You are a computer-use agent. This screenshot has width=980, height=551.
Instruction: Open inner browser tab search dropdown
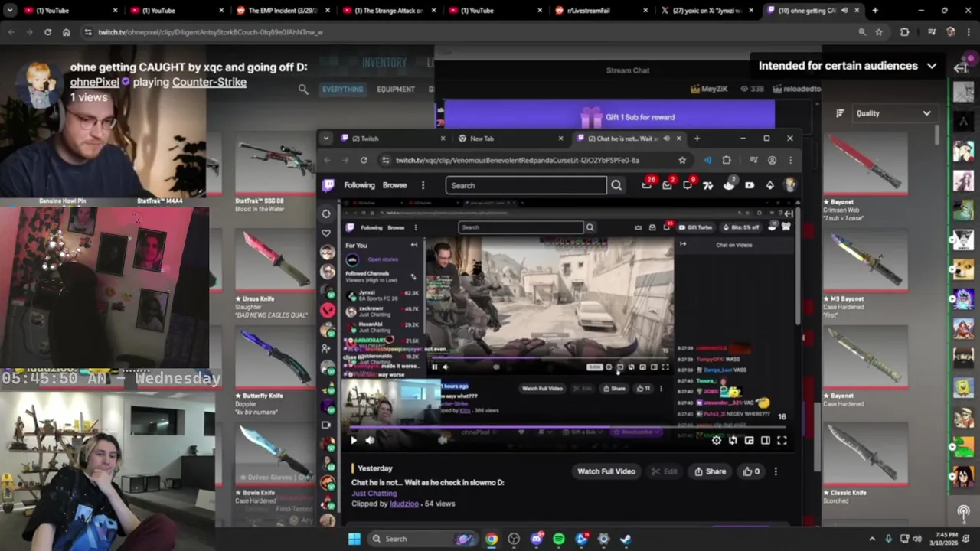[x=326, y=139]
